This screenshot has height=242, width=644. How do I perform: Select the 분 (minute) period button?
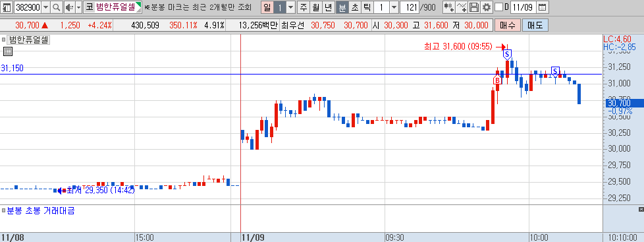342,7
